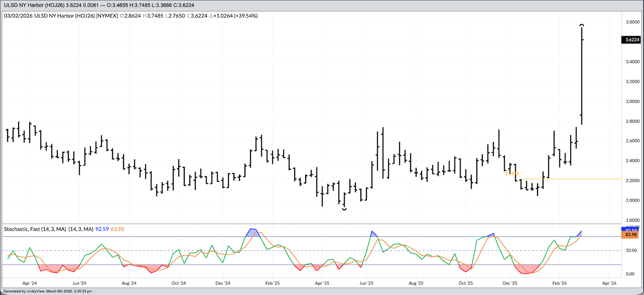Click the high marker arc above the latest bar
This screenshot has width=644, height=295.
pyautogui.click(x=582, y=25)
